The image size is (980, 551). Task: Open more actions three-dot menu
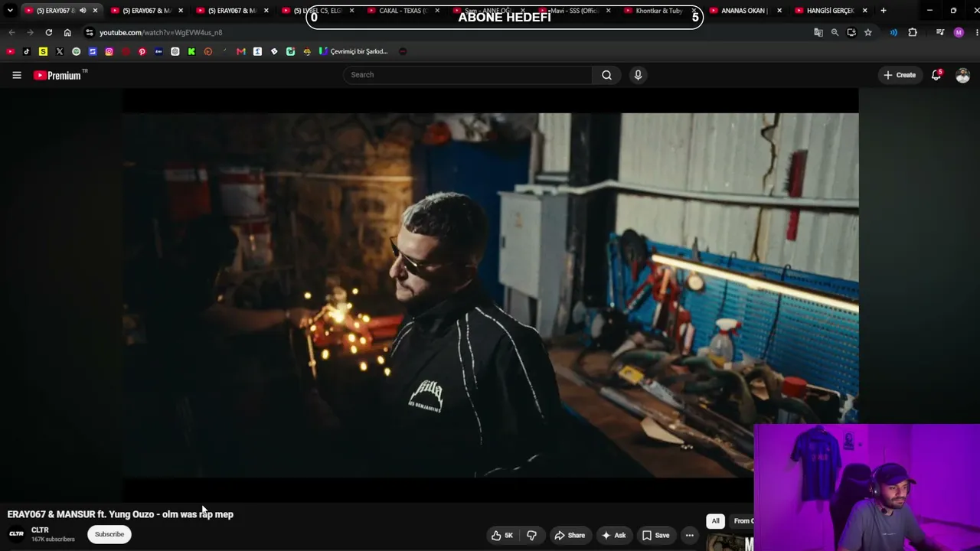point(690,535)
